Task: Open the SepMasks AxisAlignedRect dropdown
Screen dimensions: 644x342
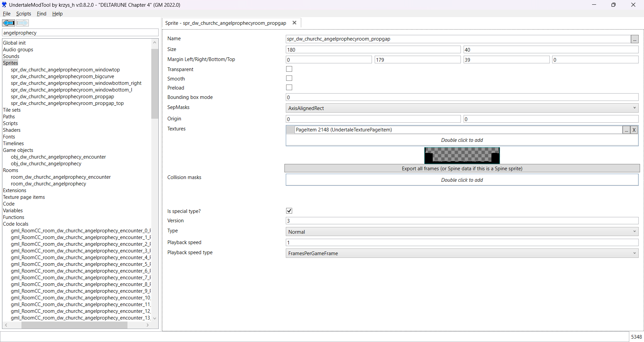Action: coord(462,108)
